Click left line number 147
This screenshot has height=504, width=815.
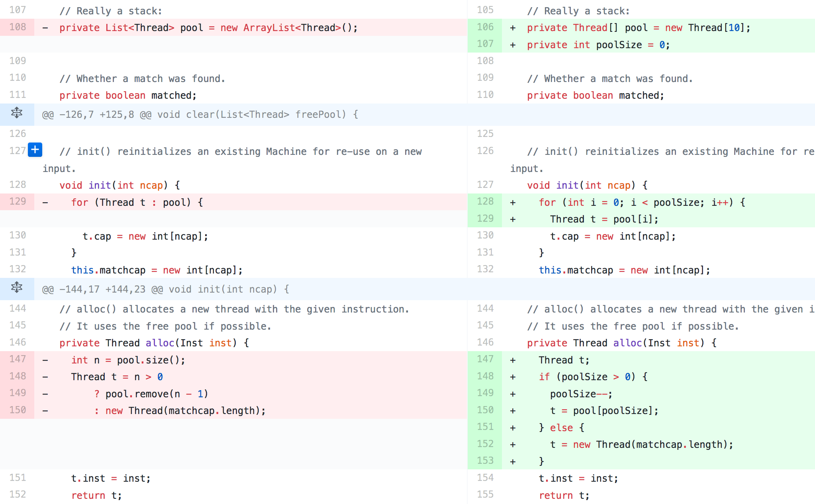coord(18,359)
